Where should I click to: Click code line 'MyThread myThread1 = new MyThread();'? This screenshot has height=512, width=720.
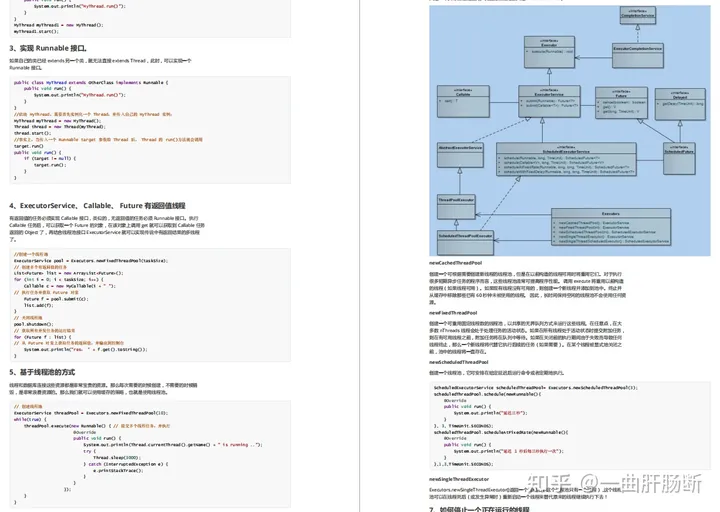(59, 25)
